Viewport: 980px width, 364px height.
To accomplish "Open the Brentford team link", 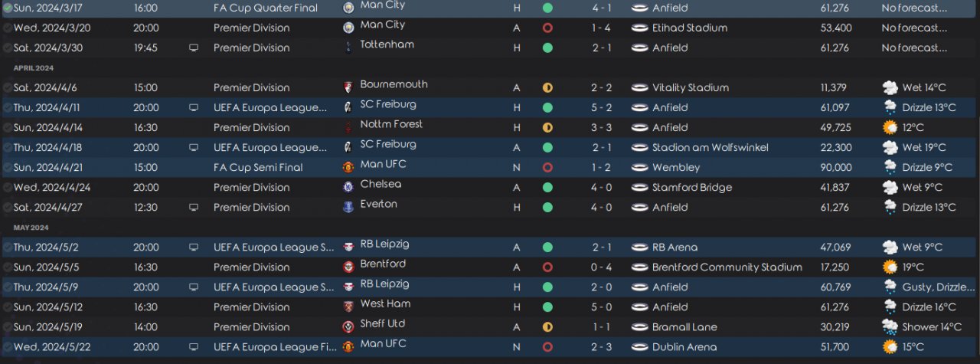I will coord(384,264).
